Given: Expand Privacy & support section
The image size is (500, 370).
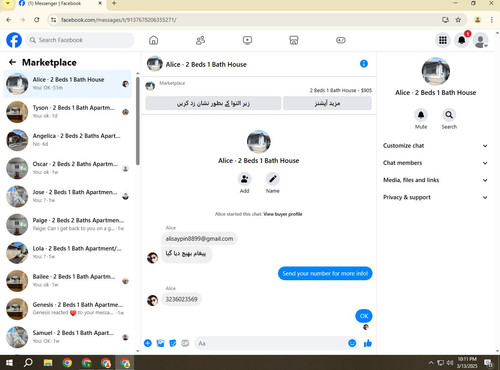Looking at the screenshot, I should pyautogui.click(x=435, y=197).
